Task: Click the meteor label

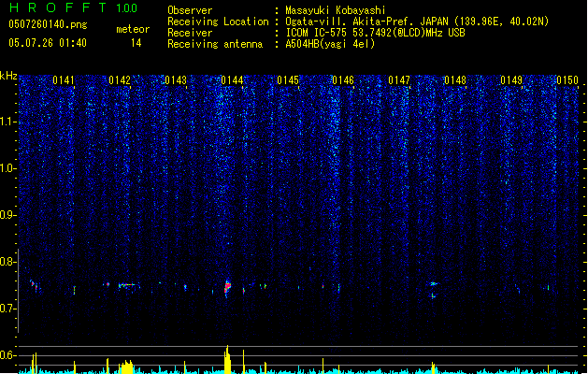Action: click(133, 29)
